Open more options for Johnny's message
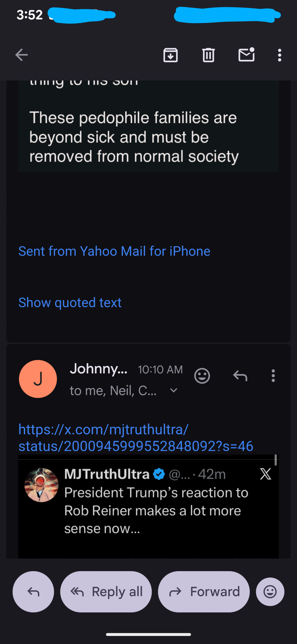 pos(273,376)
